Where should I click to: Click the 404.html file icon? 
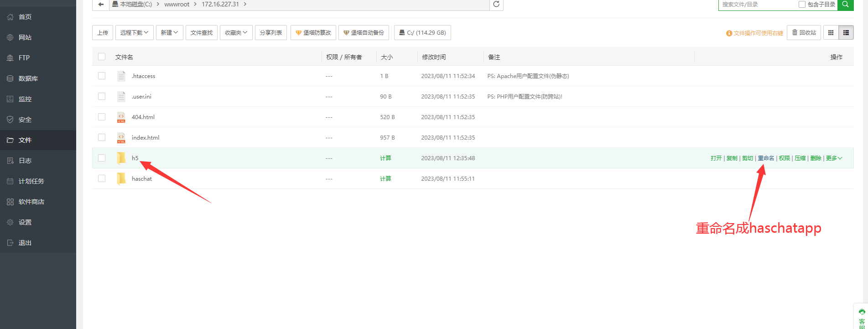pyautogui.click(x=121, y=117)
